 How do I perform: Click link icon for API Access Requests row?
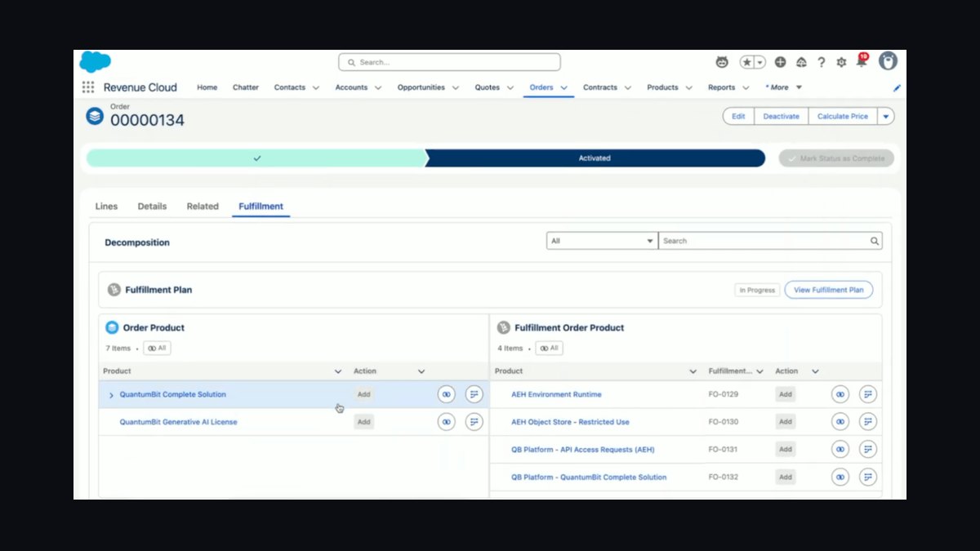[840, 450]
